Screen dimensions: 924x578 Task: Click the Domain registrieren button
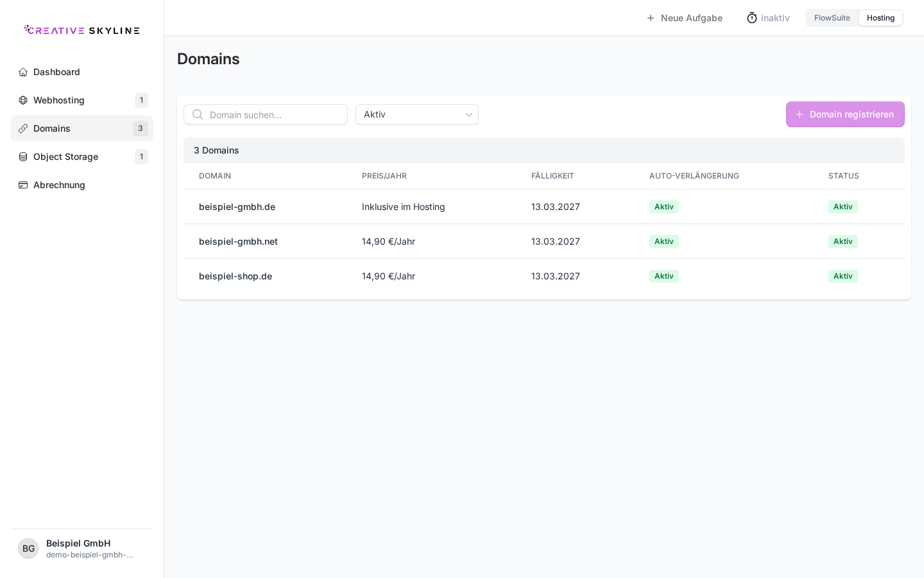click(845, 114)
